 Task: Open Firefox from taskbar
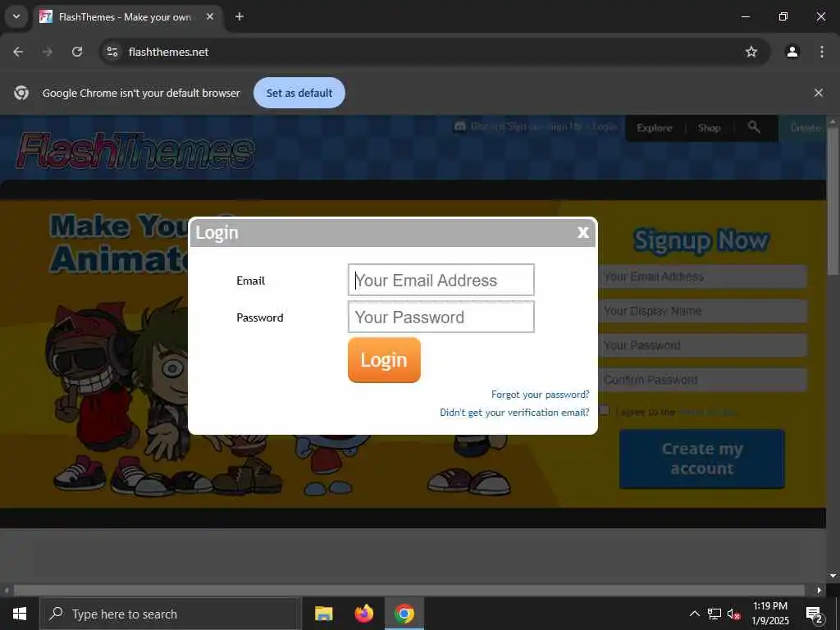tap(363, 614)
